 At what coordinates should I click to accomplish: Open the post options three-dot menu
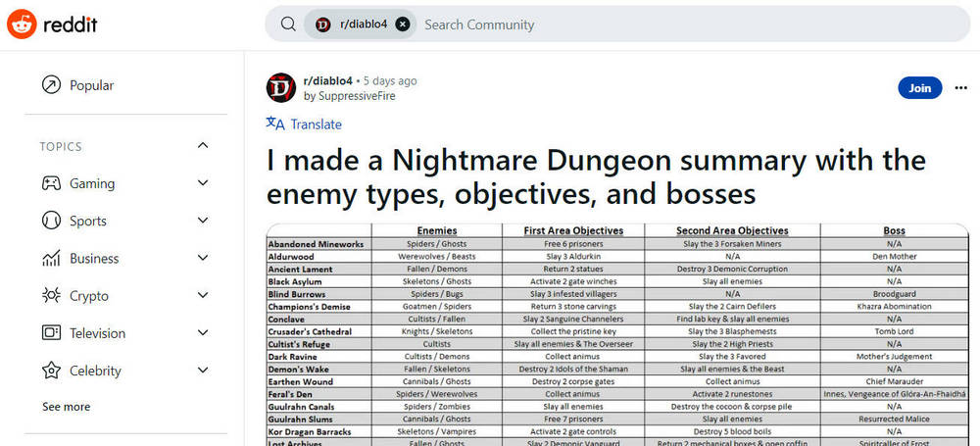point(960,87)
